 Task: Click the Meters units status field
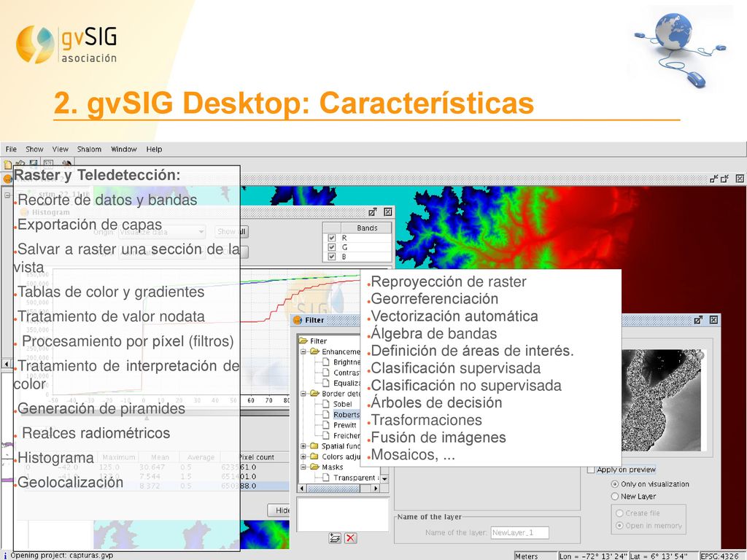(535, 556)
